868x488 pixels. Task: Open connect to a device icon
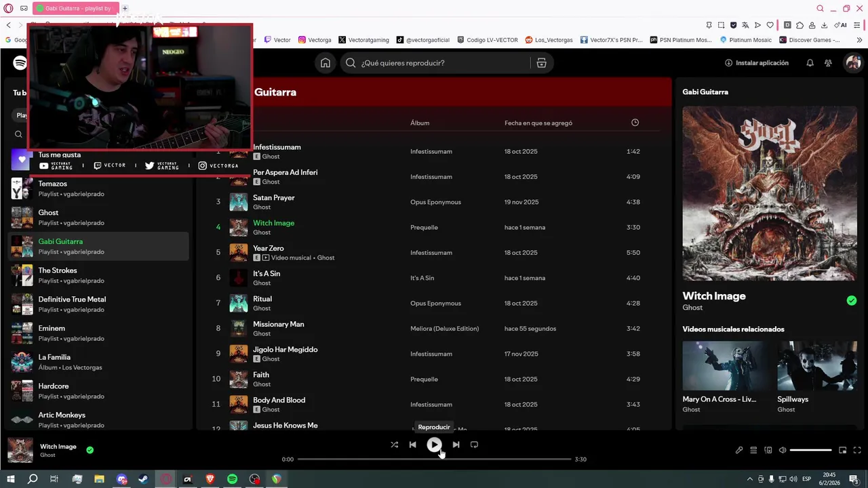(768, 450)
